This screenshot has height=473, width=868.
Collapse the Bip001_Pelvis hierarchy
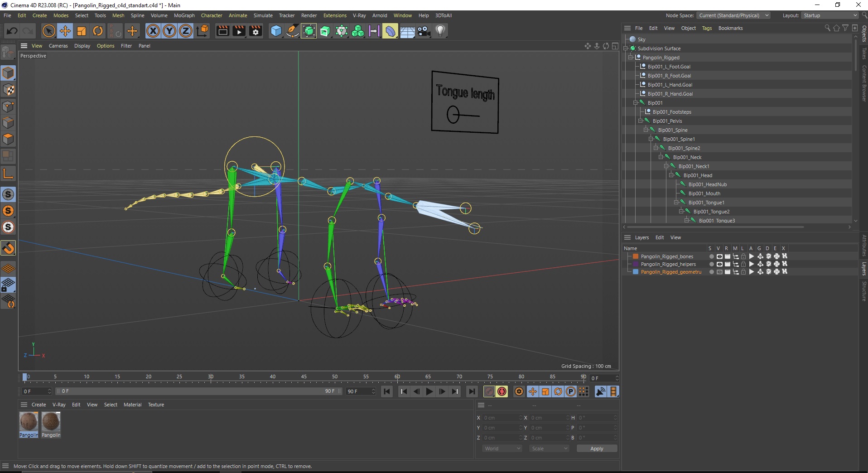tap(641, 121)
